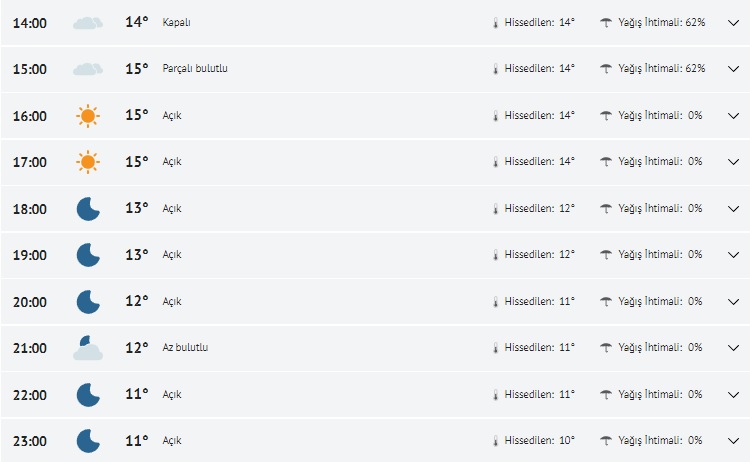Click partly cloudy night icon at 21:00
This screenshot has width=750, height=462.
(88, 348)
